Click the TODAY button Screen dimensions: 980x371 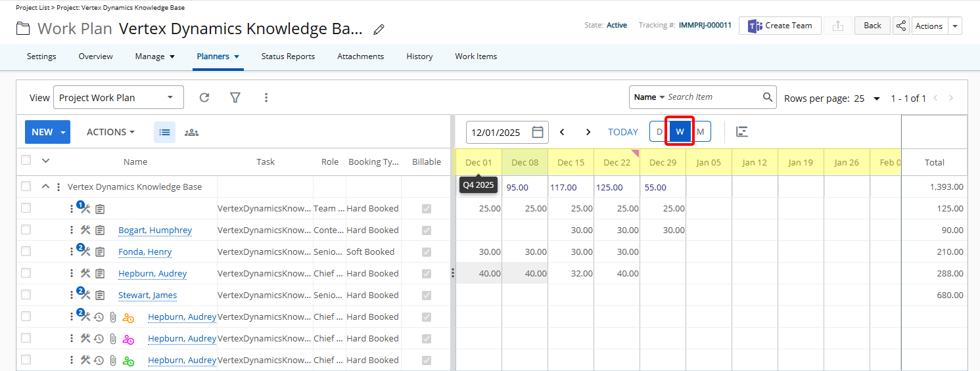click(x=622, y=132)
